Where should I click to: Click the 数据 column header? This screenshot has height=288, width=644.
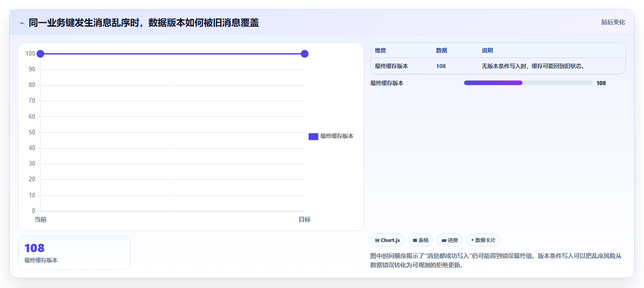441,51
